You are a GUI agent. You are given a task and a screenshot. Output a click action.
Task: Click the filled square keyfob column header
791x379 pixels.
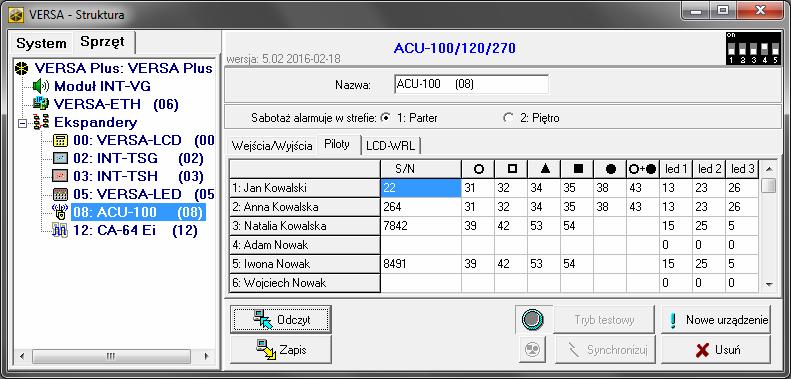(x=577, y=169)
